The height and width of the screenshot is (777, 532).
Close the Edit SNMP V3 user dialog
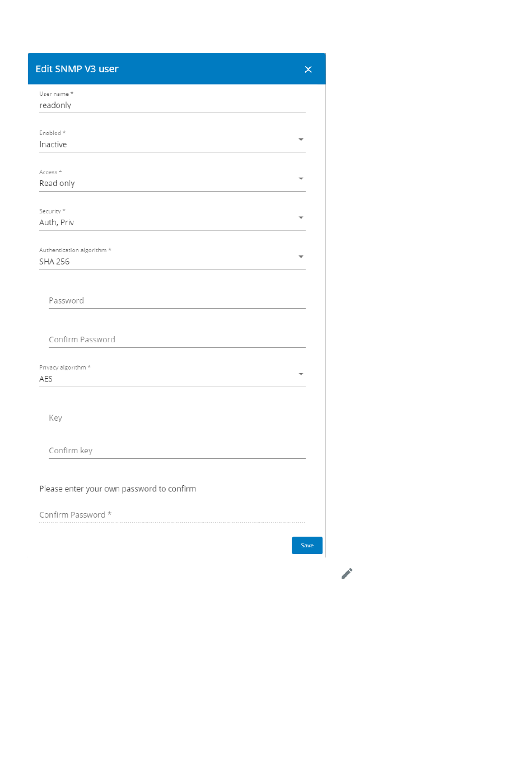308,69
